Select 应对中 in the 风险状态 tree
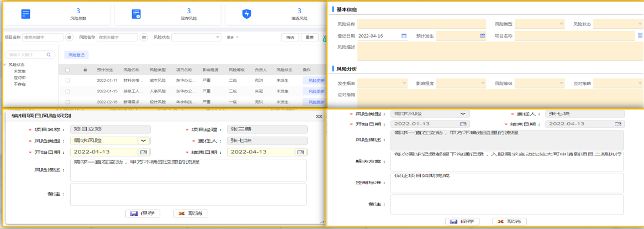Image resolution: width=644 pixels, height=229 pixels. (x=20, y=77)
